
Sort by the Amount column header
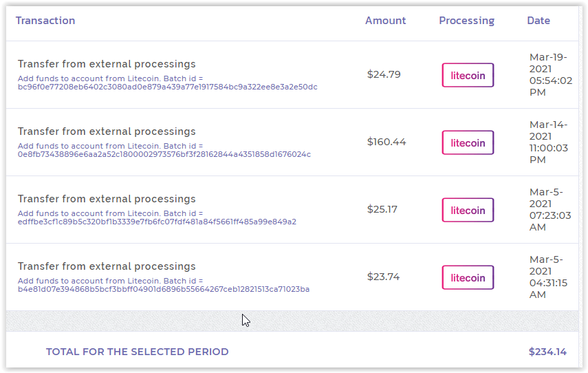point(385,21)
